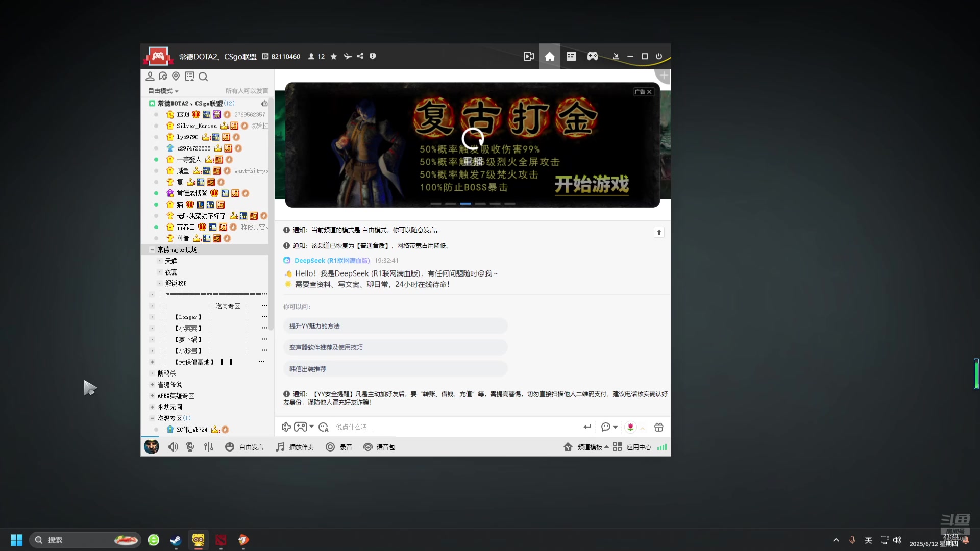This screenshot has width=980, height=551.
Task: Expand the 【大保健基地】 channel
Action: [152, 362]
